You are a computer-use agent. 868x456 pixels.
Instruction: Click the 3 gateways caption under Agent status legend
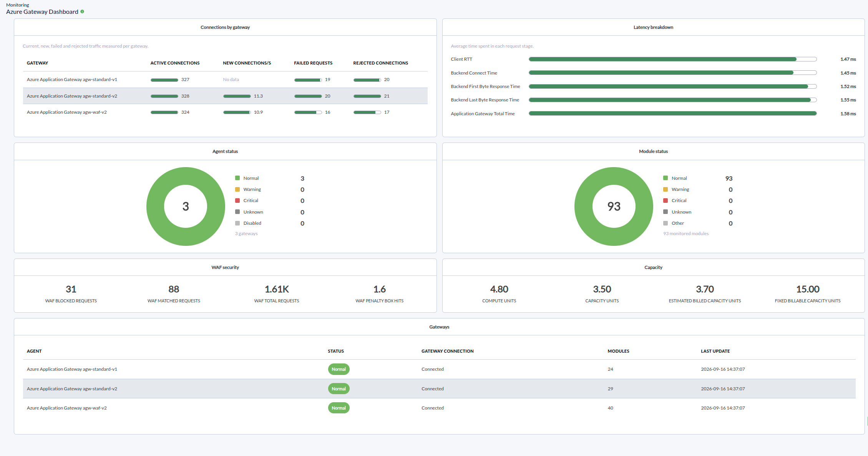click(x=246, y=234)
